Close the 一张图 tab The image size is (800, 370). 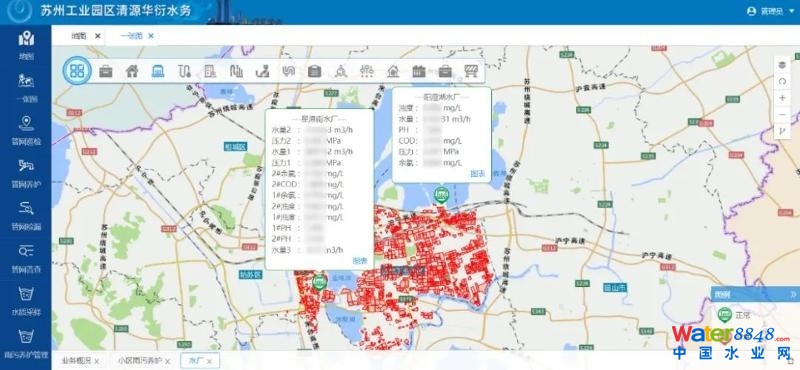click(x=151, y=36)
